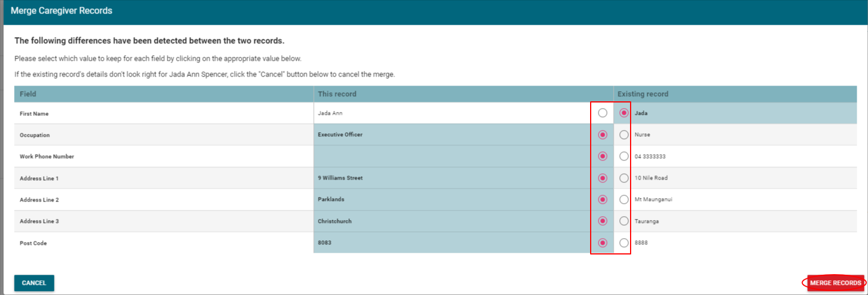Select Existing record radio for First Name
The width and height of the screenshot is (868, 295).
[x=624, y=113]
